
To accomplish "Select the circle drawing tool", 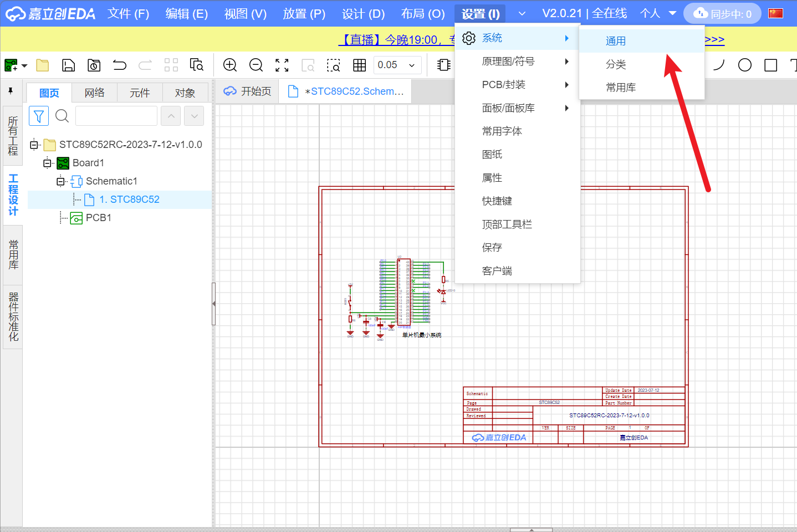I will pos(745,65).
